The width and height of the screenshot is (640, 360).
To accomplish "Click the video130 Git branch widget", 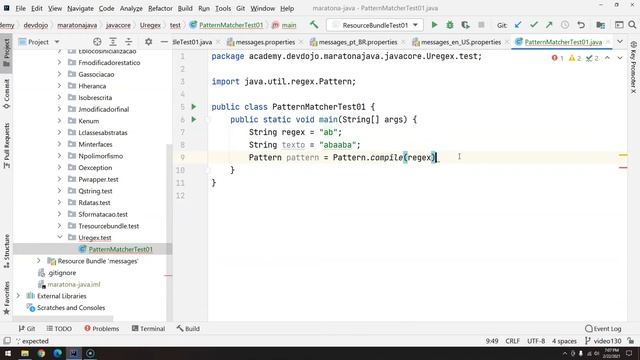I will (603, 341).
